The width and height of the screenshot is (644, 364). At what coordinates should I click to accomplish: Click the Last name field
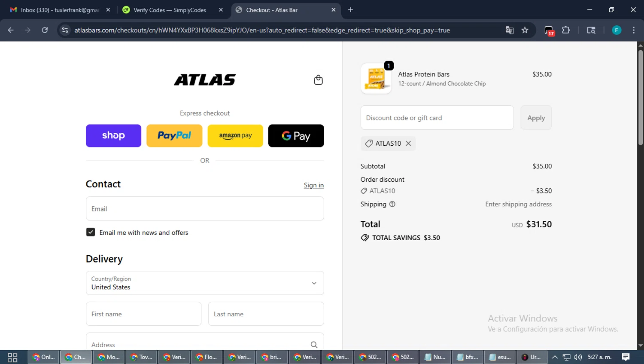(266, 314)
